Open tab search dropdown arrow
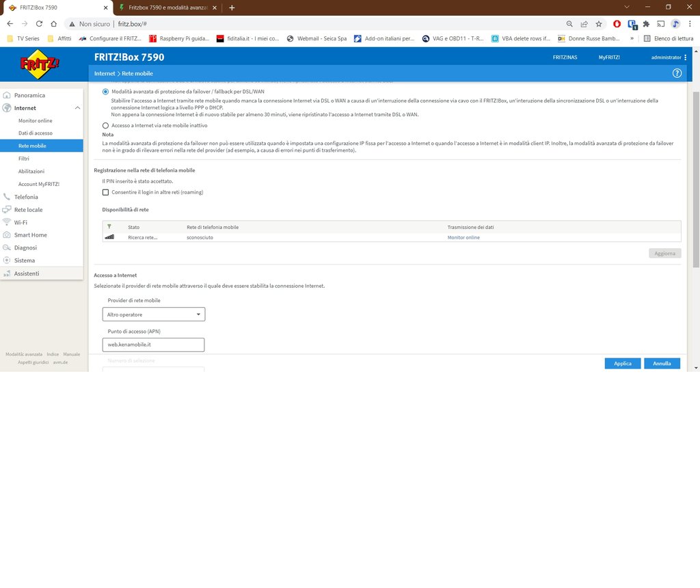 (x=627, y=7)
